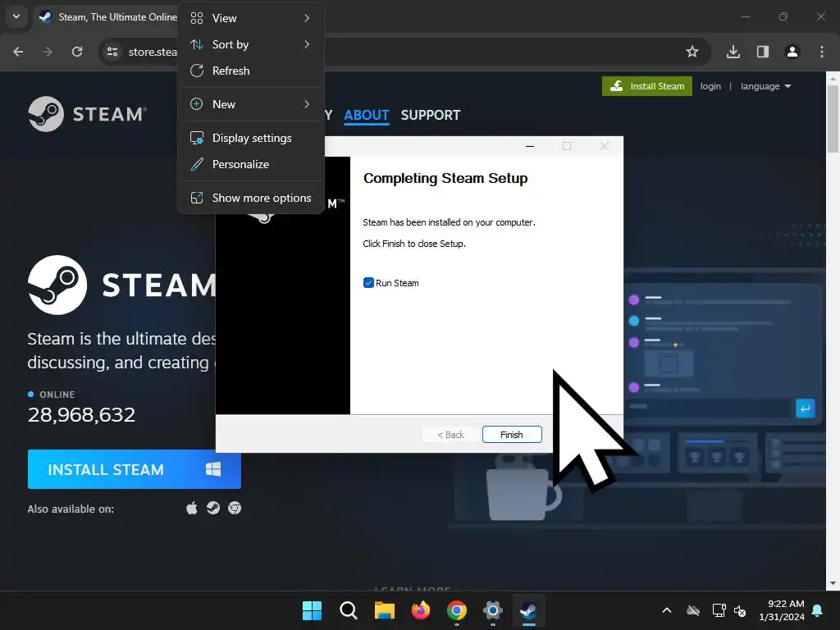
Task: Open the Windows Start menu
Action: 312,610
